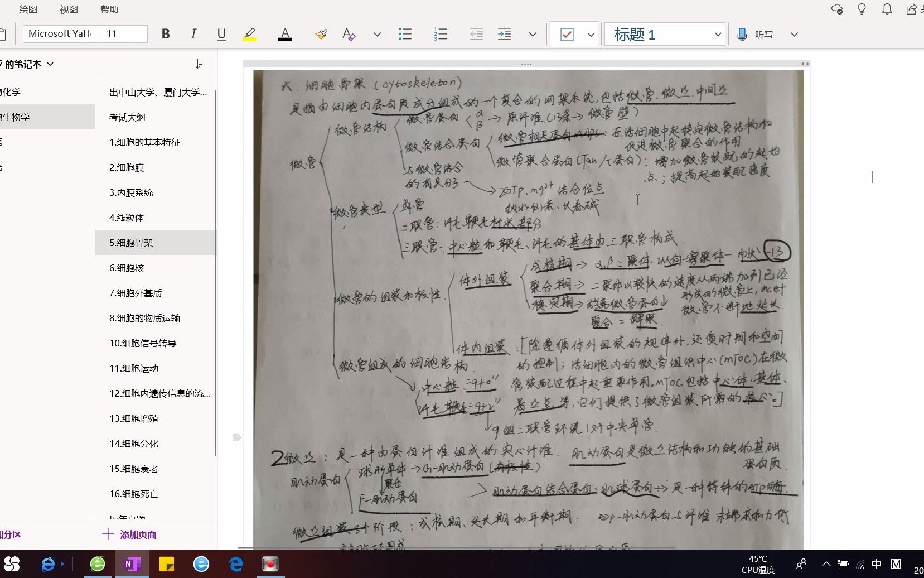Click 添加页面 to add page
Viewport: 924px width, 578px height.
(129, 534)
